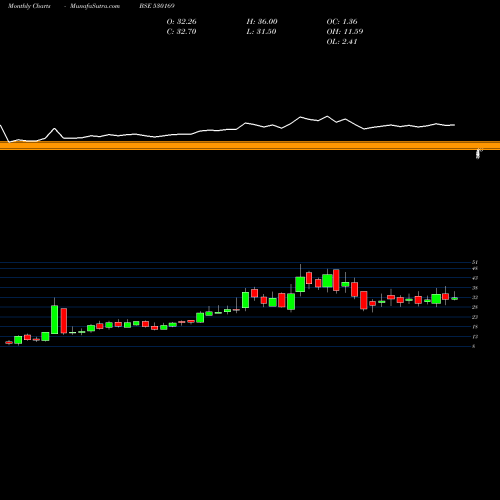This screenshot has width=500, height=500.
Task: Select the close value "C: 32.70"
Action: [x=181, y=32]
